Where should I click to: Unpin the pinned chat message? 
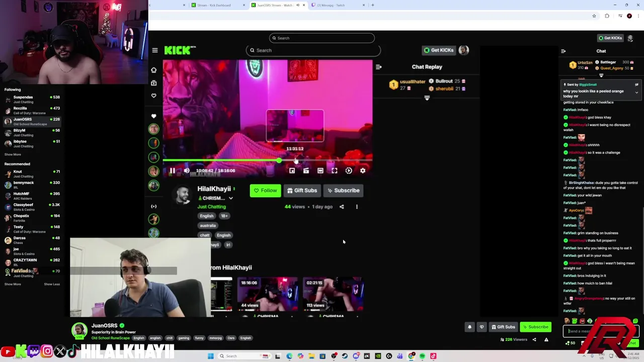[x=636, y=84]
